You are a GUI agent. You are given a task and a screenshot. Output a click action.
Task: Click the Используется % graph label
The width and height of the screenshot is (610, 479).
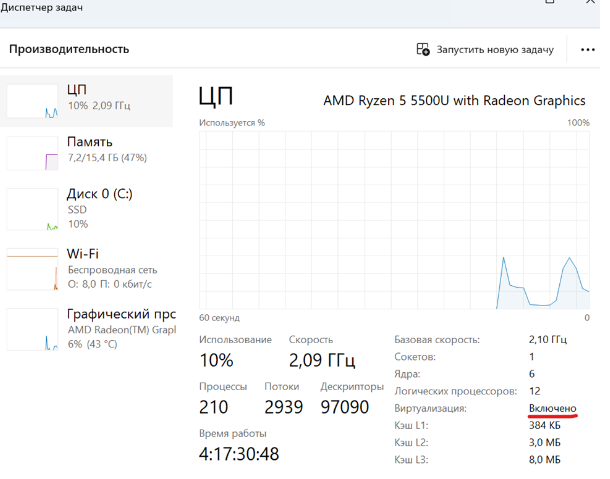[232, 123]
